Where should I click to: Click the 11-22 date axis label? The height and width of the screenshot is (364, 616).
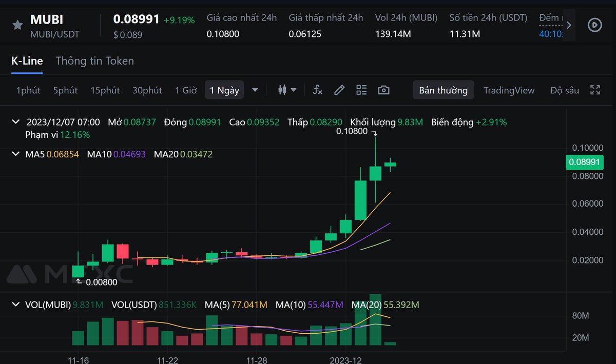tap(168, 360)
